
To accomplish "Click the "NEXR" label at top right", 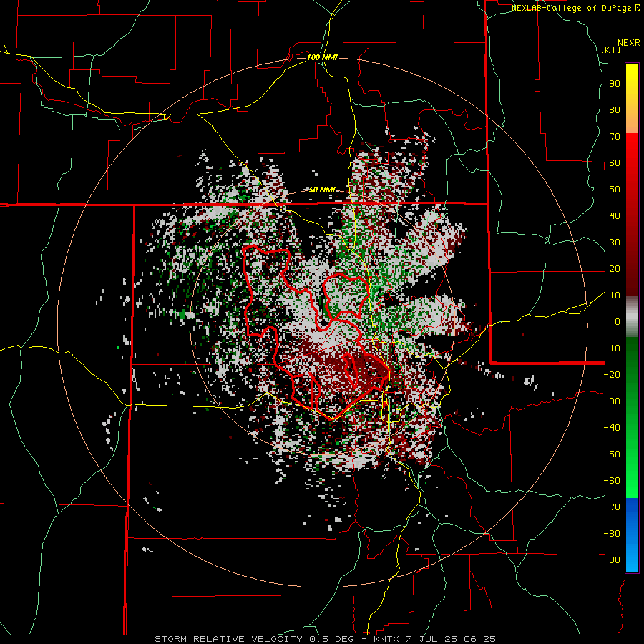I will tap(629, 43).
